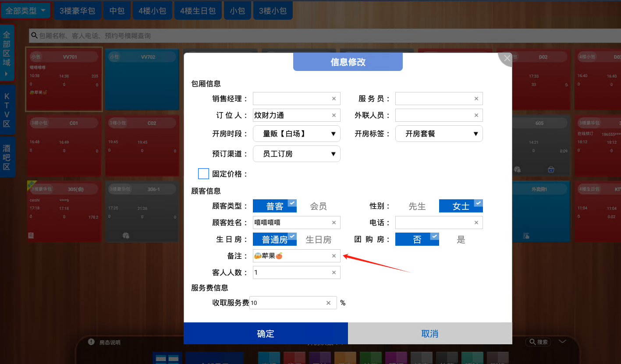This screenshot has width=621, height=364.
Task: Select the C02 room card in background
Action: [142, 145]
